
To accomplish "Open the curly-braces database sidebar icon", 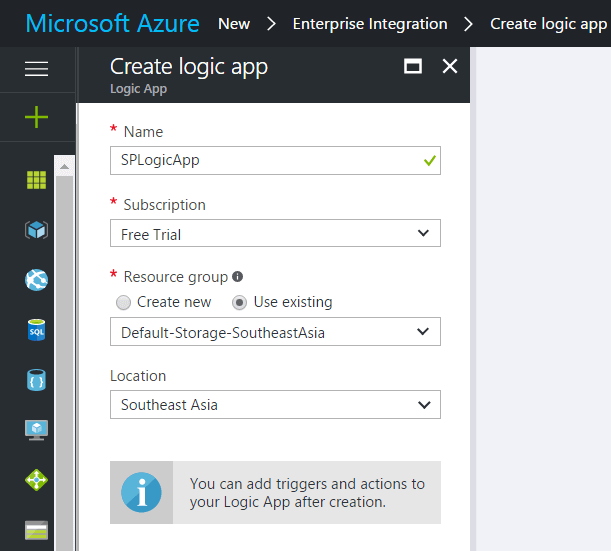I will pyautogui.click(x=36, y=380).
